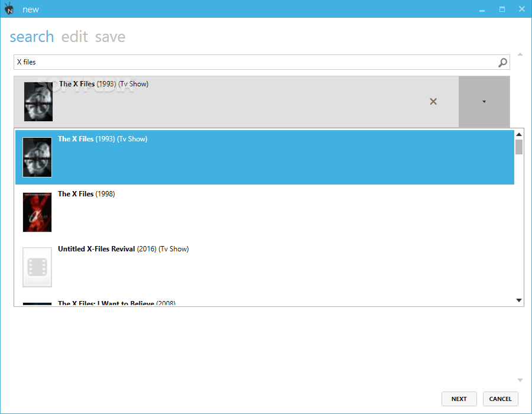Click the page scroll down arrow
Viewport: 532px width, 414px height.
pyautogui.click(x=520, y=380)
